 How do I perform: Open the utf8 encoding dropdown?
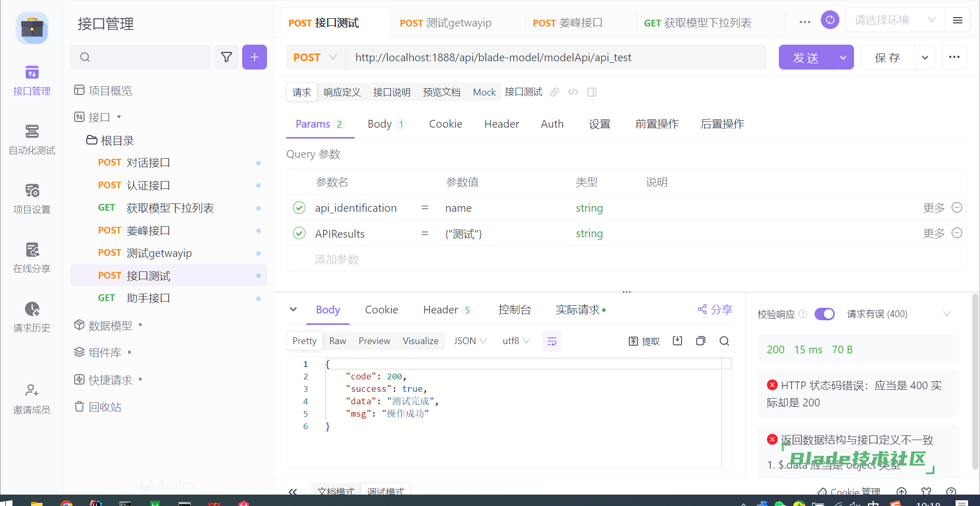[x=516, y=341]
